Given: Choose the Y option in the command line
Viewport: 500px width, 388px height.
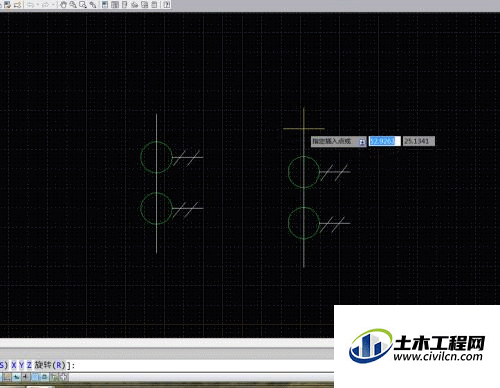Looking at the screenshot, I should point(21,365).
